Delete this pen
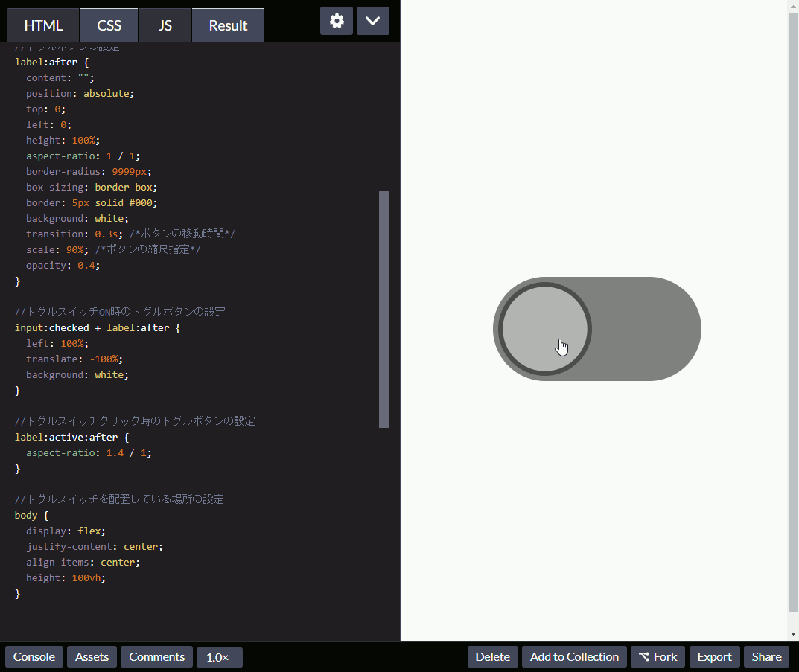This screenshot has width=799, height=672. pos(492,656)
